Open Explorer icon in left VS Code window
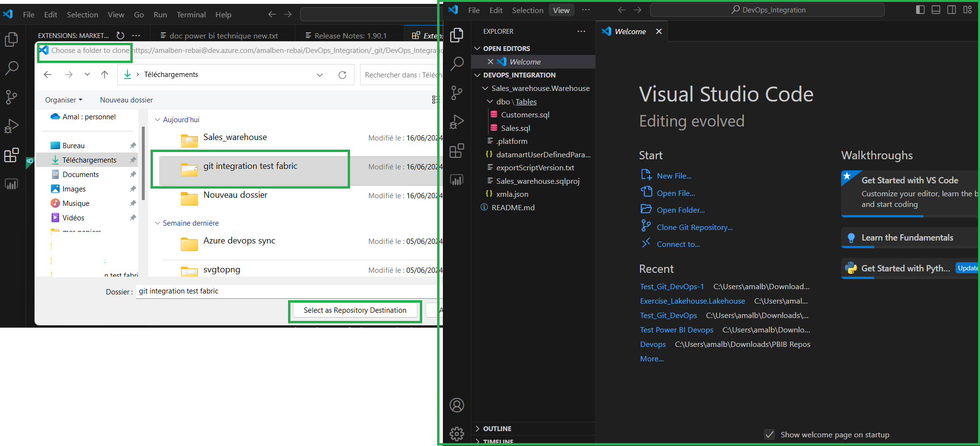980x446 pixels. click(x=11, y=39)
